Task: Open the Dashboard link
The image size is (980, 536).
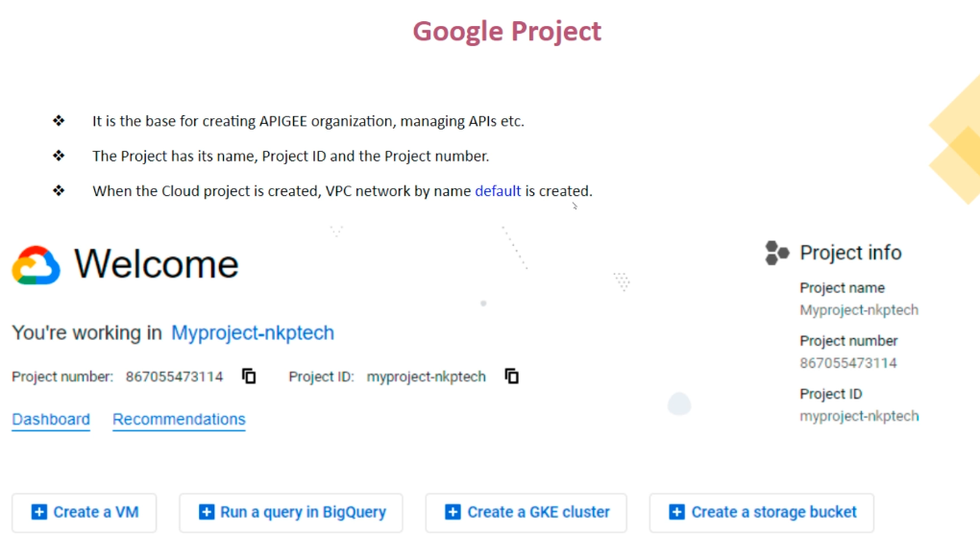Action: (51, 420)
